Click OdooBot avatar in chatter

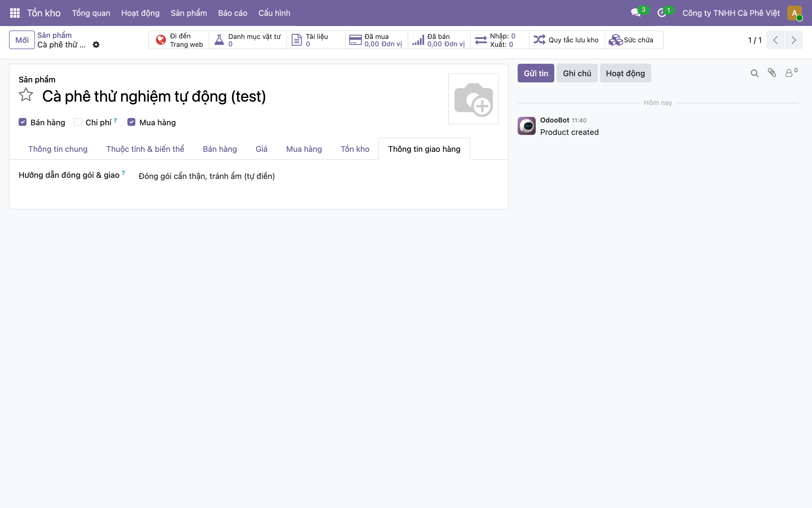point(526,126)
